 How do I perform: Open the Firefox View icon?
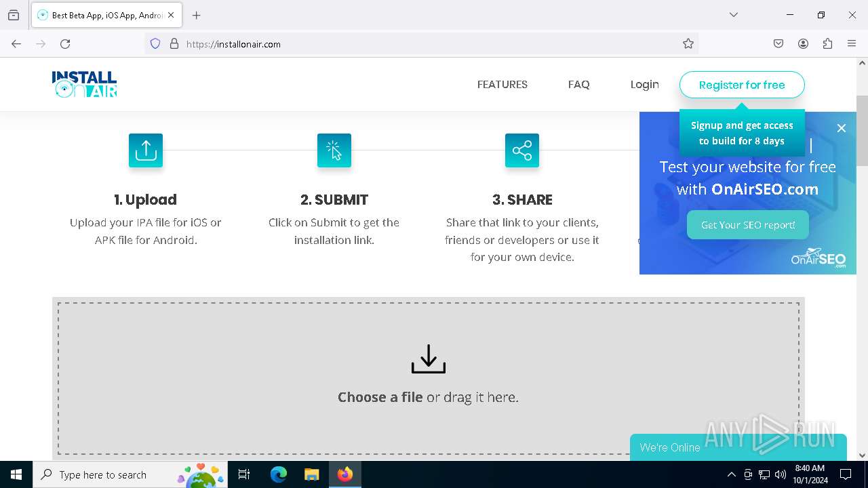point(14,15)
